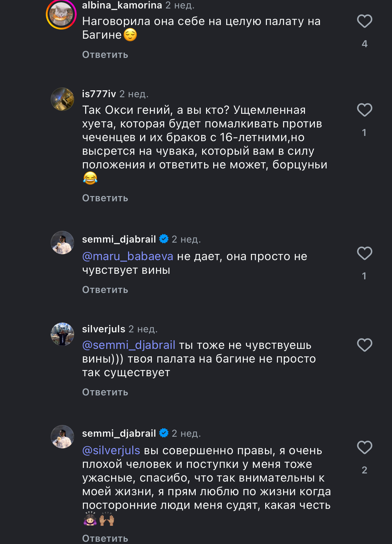Reply to silverjuls' comment

[105, 392]
